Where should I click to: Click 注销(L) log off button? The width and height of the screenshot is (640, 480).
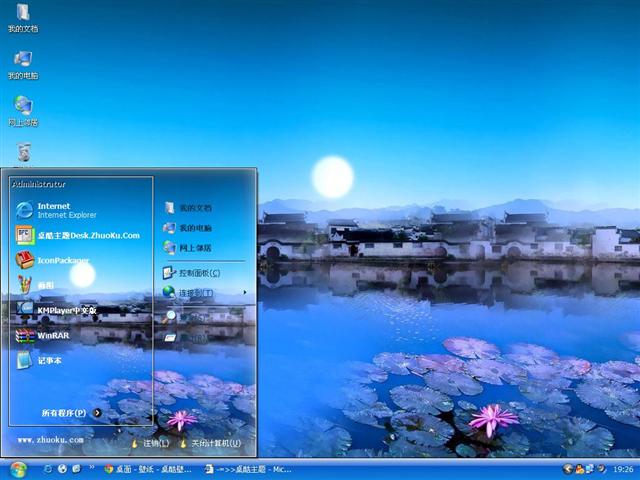150,443
